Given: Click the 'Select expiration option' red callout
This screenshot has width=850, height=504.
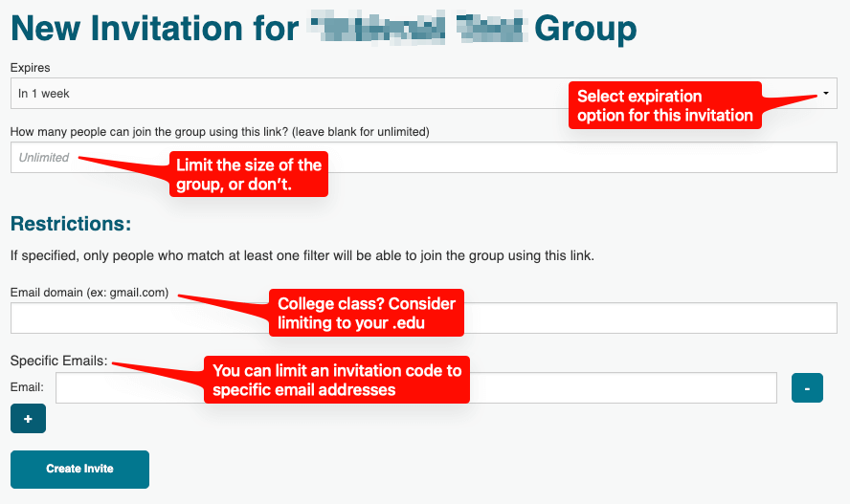Looking at the screenshot, I should point(665,106).
